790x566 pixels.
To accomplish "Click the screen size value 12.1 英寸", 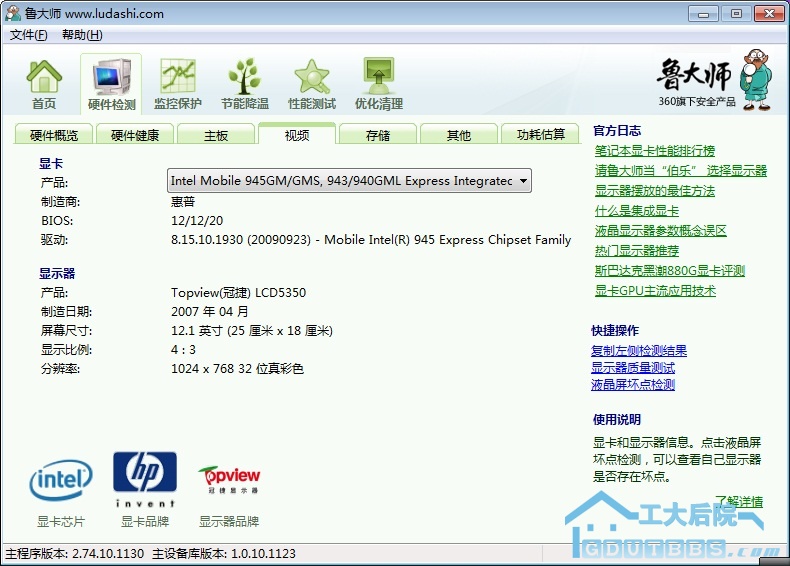I will point(197,331).
